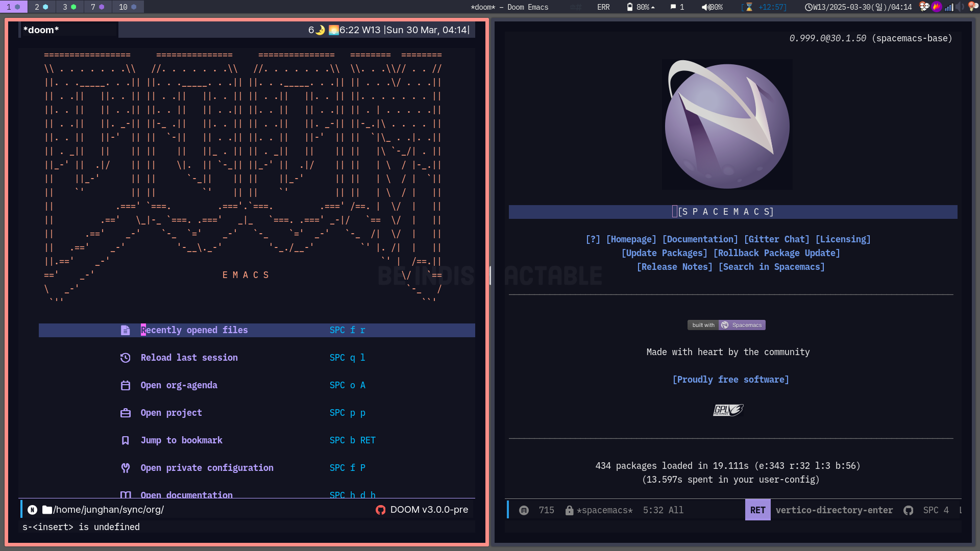
Task: Click [Search in Spacemacs]
Action: (771, 267)
